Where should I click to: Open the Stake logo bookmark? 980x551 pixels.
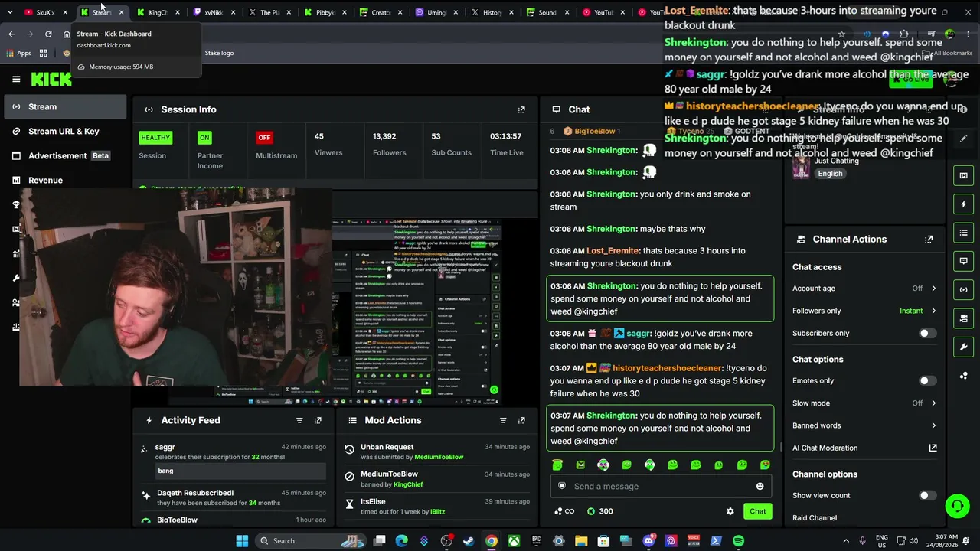(x=219, y=53)
